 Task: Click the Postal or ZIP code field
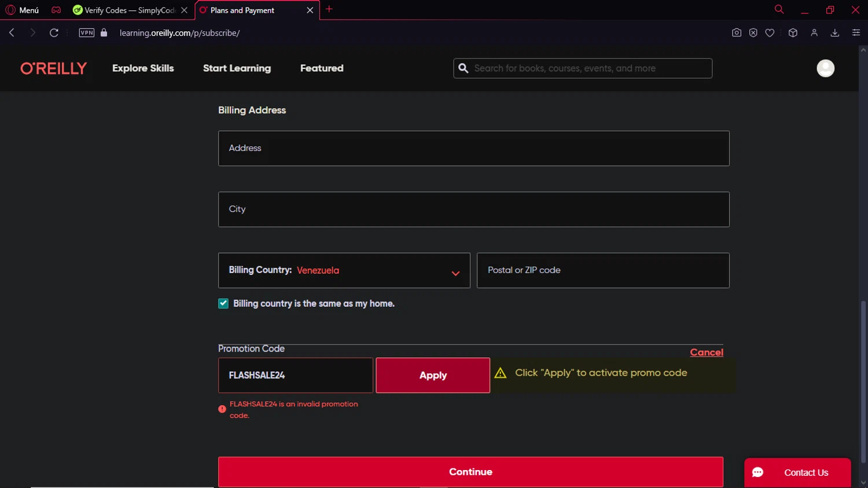point(603,270)
